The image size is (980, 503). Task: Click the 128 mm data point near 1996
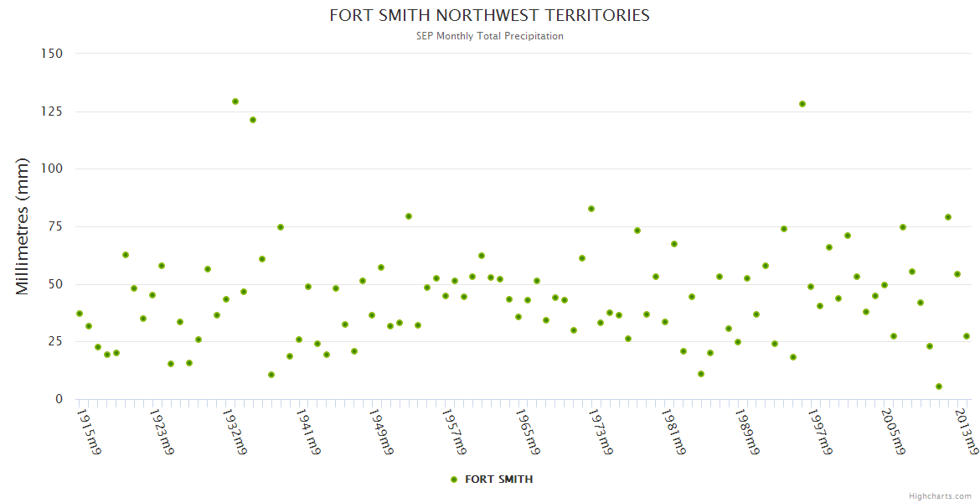click(802, 104)
